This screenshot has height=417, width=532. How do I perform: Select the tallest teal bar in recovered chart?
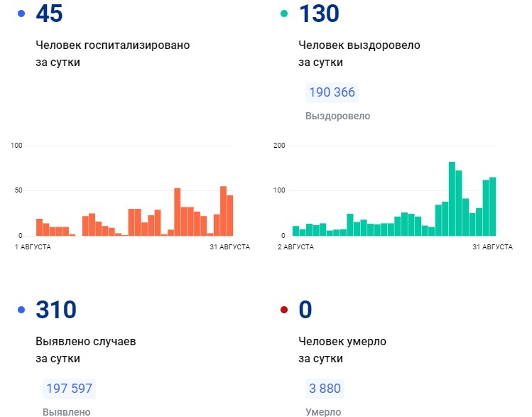click(452, 199)
